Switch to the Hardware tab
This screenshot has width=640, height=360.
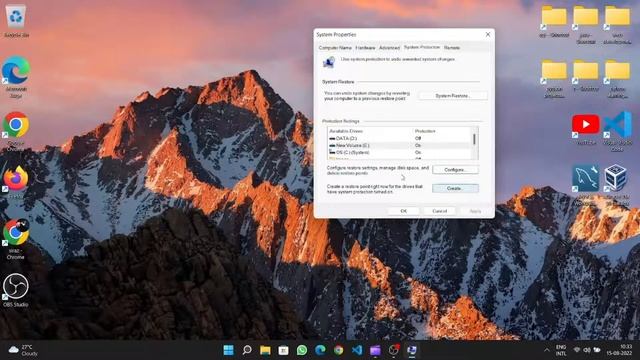(365, 48)
